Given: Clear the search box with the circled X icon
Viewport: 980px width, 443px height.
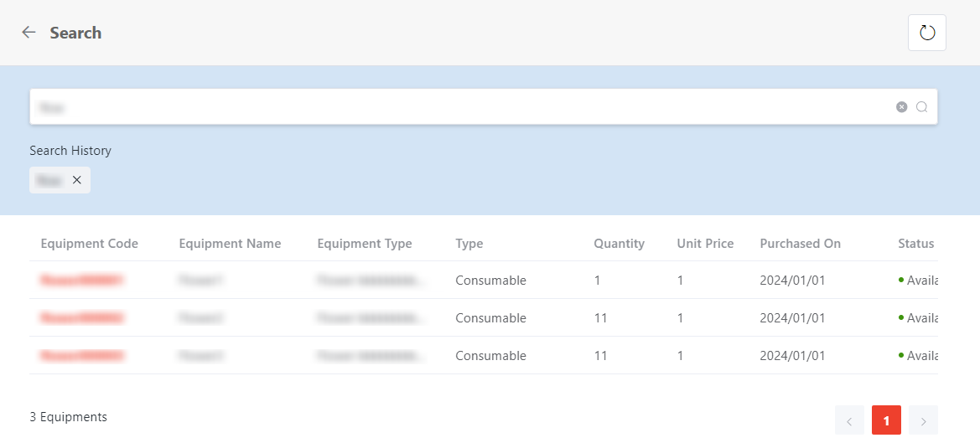Looking at the screenshot, I should (x=901, y=107).
